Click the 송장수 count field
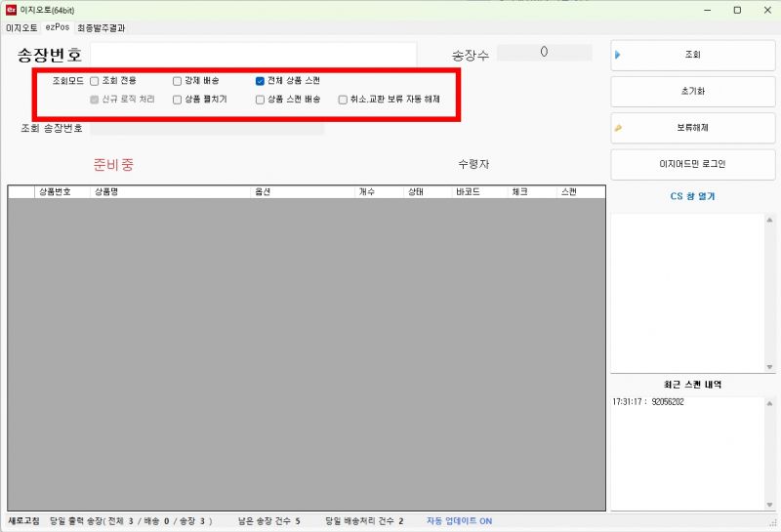The image size is (781, 532). (x=544, y=53)
